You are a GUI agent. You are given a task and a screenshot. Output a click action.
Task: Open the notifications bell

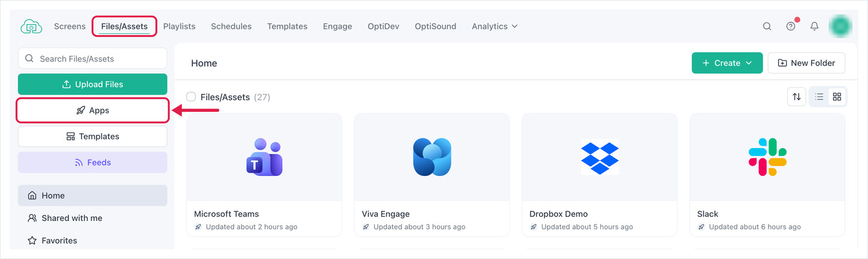(814, 27)
